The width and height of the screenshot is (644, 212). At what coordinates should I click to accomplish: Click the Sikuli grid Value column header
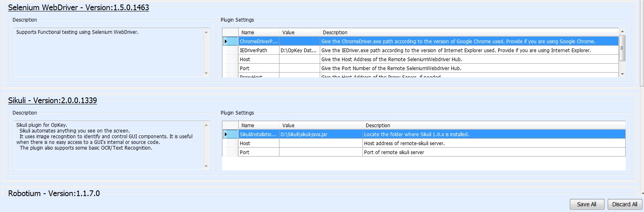tap(321, 125)
